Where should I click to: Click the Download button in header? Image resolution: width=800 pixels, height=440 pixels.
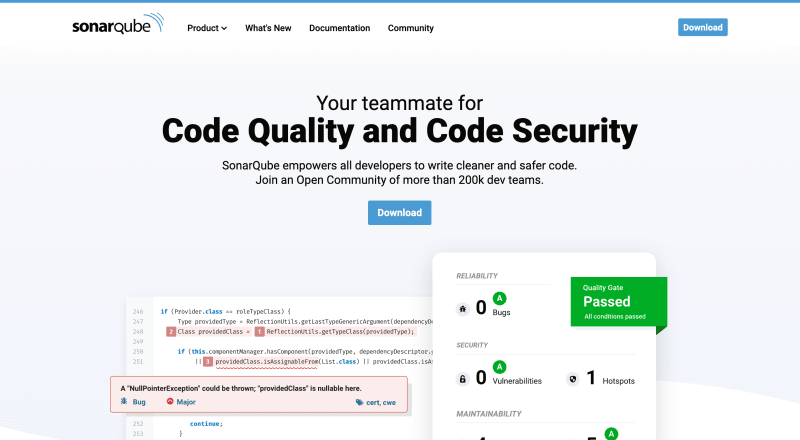pyautogui.click(x=703, y=27)
